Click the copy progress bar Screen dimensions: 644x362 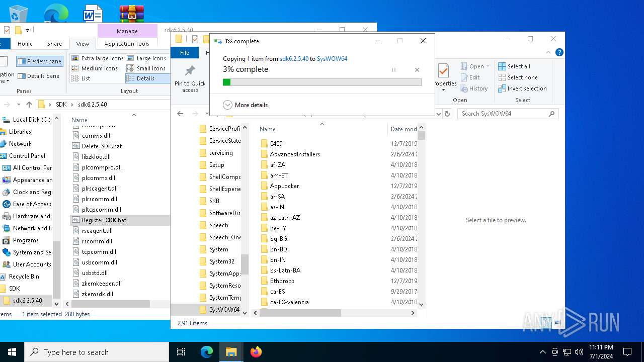pyautogui.click(x=322, y=82)
